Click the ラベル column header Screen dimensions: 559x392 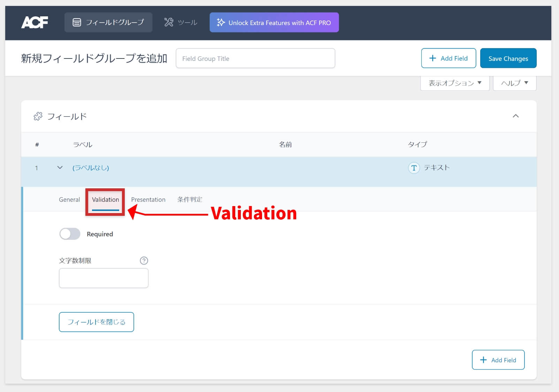(x=83, y=144)
